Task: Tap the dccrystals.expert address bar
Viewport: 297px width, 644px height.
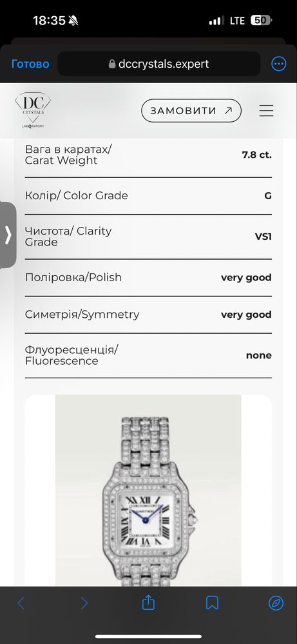Action: 159,64
